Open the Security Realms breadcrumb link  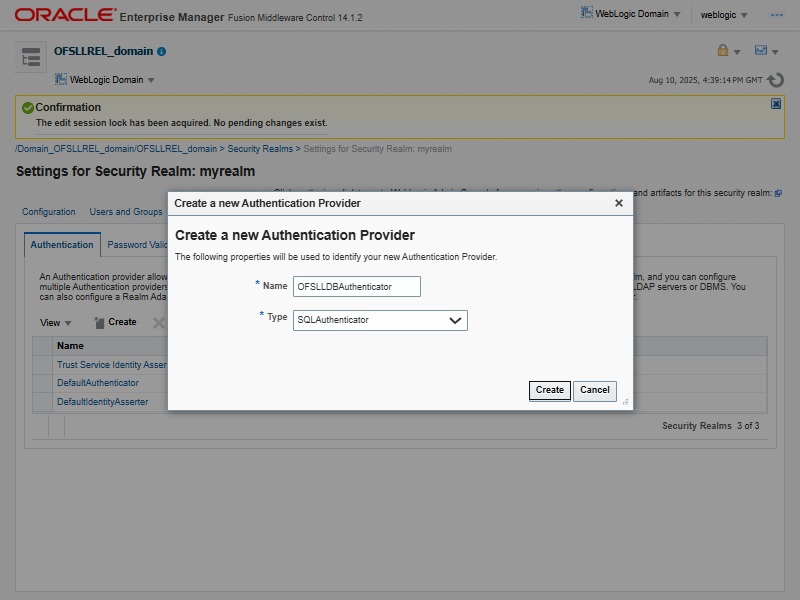260,149
